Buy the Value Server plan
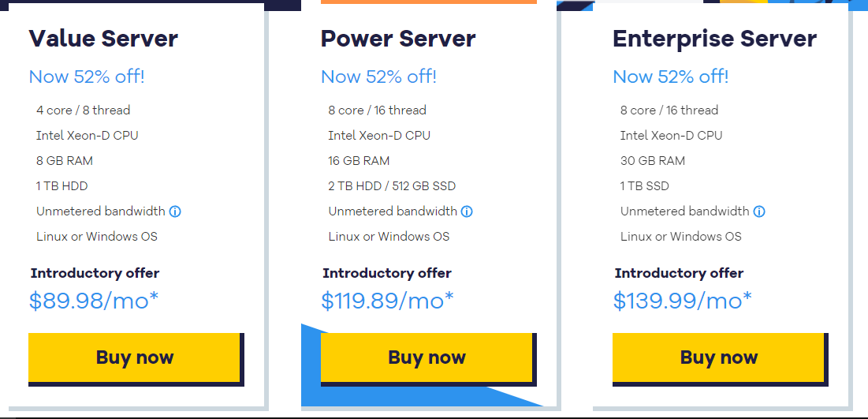The image size is (868, 419). coord(135,357)
